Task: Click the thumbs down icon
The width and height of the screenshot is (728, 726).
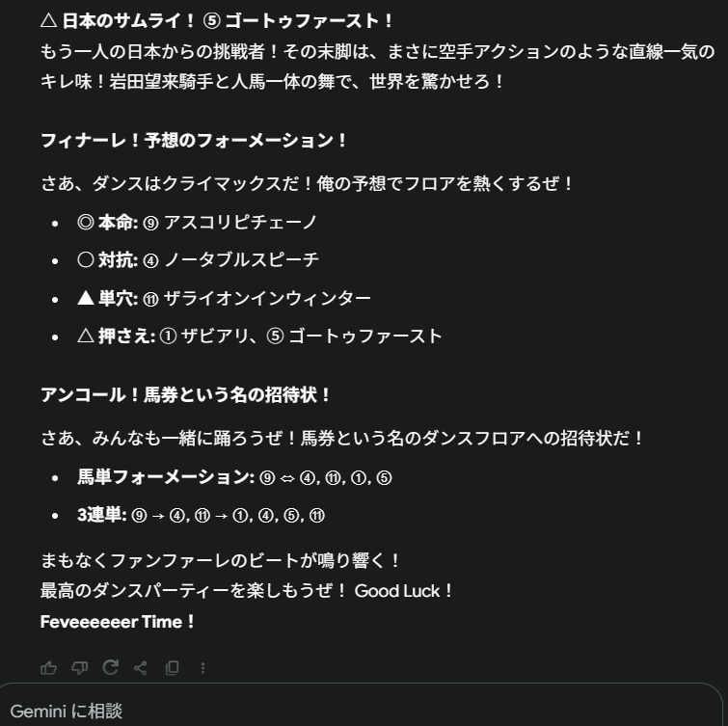Action: coord(79,667)
